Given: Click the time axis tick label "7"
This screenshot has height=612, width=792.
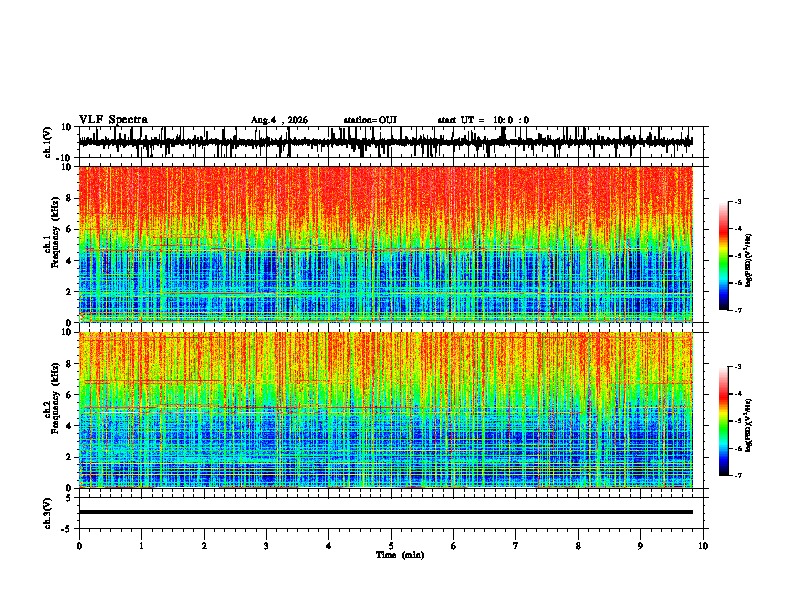Looking at the screenshot, I should [516, 546].
